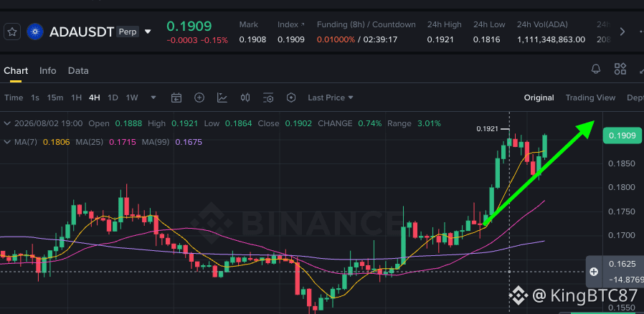Click the MA(7) indicator label
Screen dimensions: 644x314
(x=26, y=142)
